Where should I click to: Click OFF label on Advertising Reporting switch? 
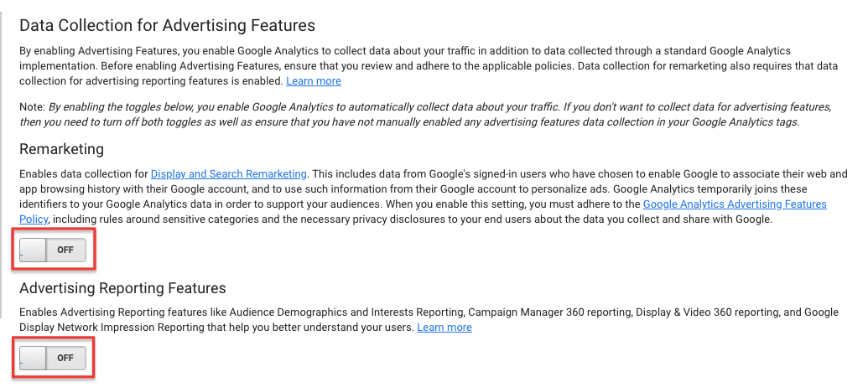coord(65,359)
